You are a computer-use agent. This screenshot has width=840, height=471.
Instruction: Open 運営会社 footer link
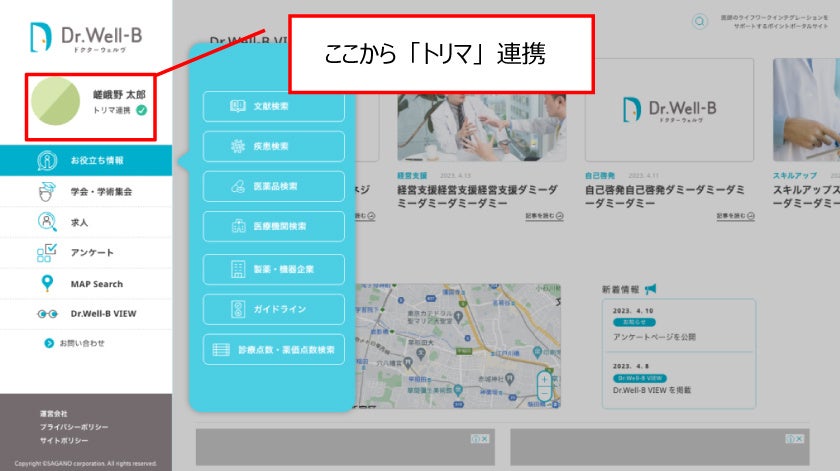(x=54, y=414)
